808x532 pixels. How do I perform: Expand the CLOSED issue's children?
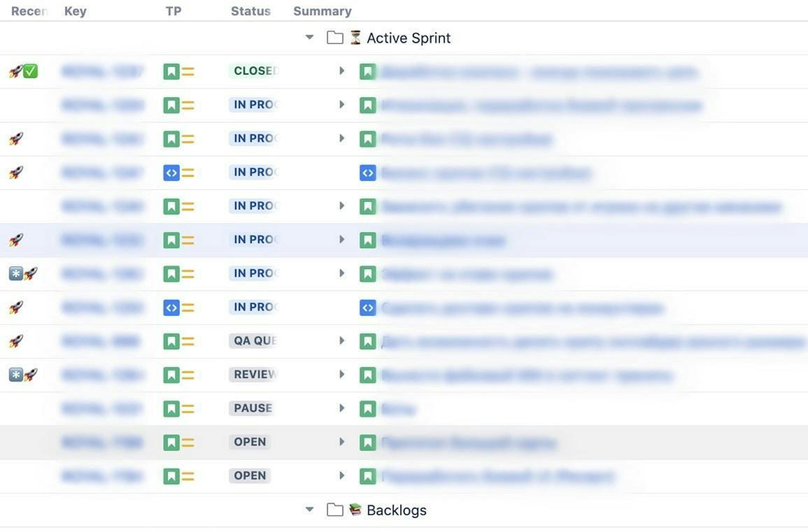(x=342, y=71)
